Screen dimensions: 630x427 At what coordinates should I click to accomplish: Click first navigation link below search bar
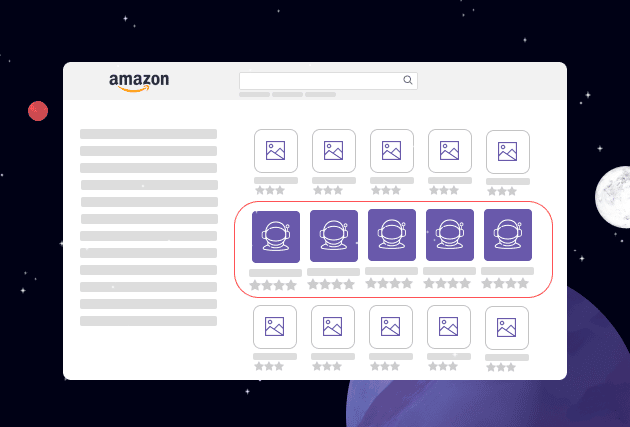(254, 95)
